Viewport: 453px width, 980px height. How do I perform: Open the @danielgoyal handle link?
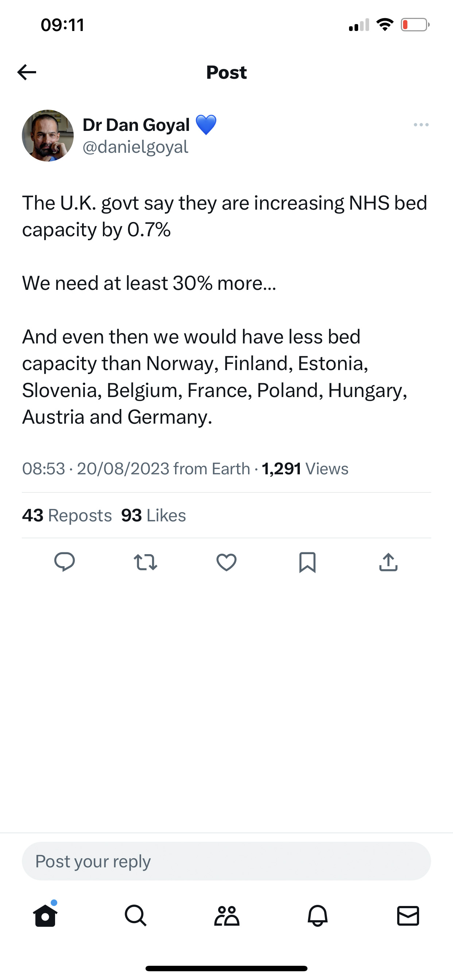click(136, 147)
